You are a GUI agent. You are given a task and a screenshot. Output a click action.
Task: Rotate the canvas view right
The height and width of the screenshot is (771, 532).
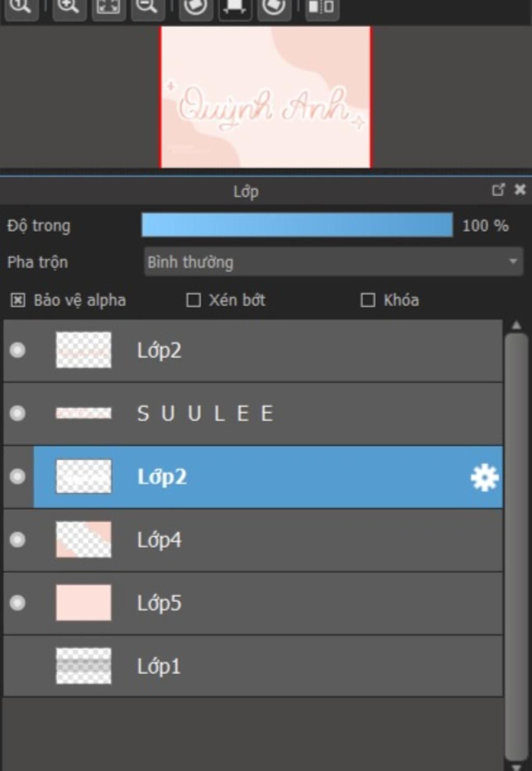(274, 7)
